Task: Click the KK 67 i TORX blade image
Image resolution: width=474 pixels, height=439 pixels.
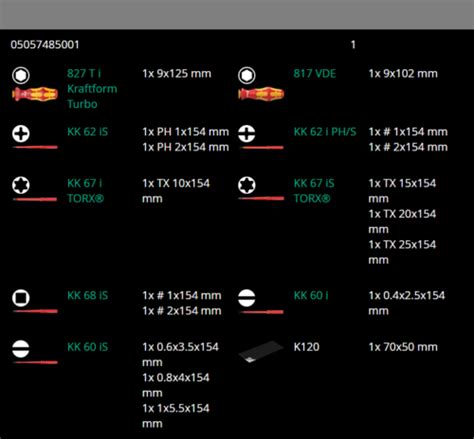Action: [x=35, y=199]
